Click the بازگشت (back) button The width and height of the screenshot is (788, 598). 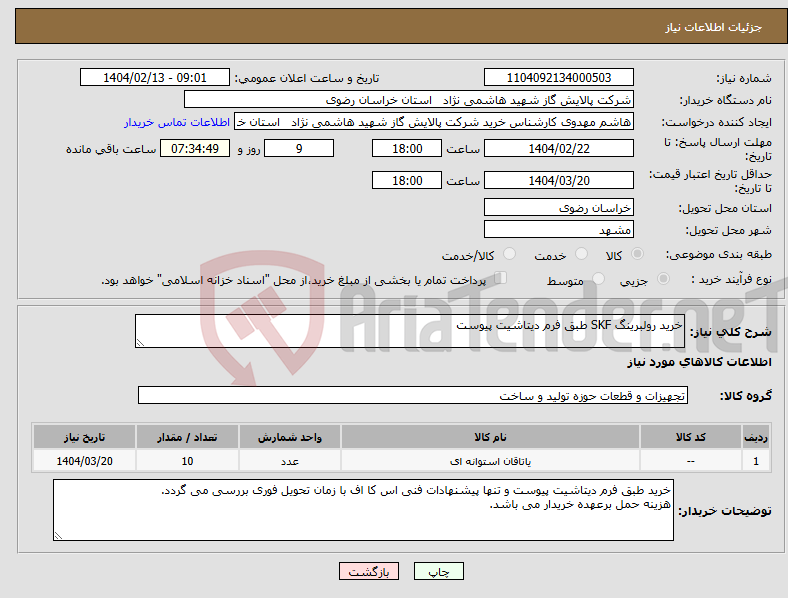click(368, 571)
